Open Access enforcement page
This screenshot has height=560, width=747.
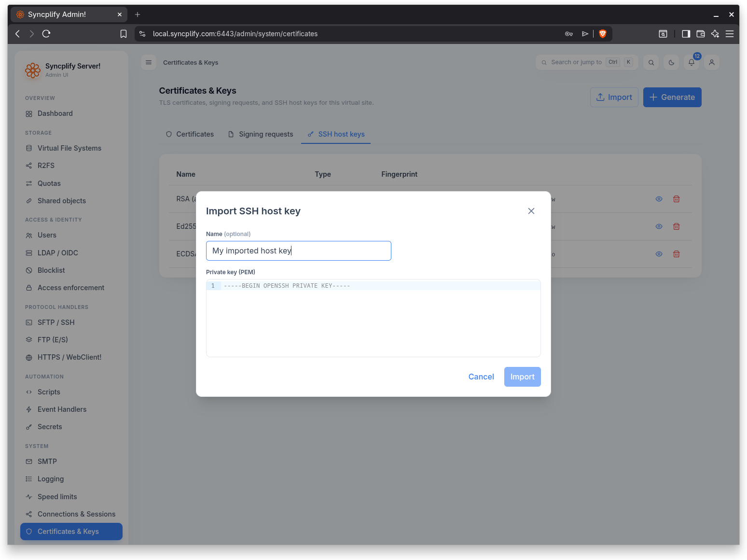click(71, 288)
